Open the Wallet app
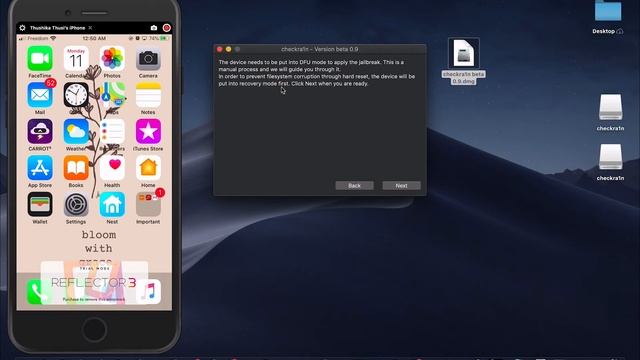 pos(40,204)
